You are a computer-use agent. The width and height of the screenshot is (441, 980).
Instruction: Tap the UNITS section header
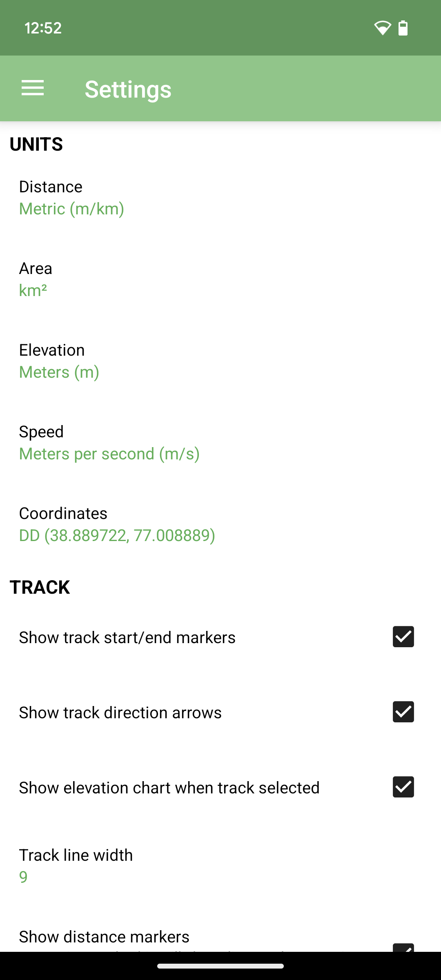pyautogui.click(x=36, y=144)
